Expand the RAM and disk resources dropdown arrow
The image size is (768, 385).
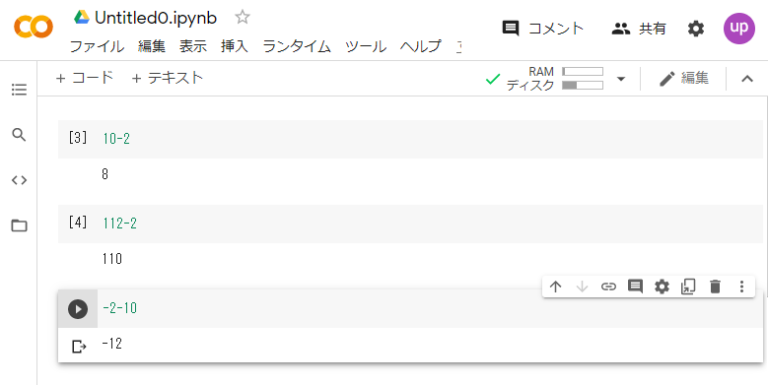[x=621, y=79]
